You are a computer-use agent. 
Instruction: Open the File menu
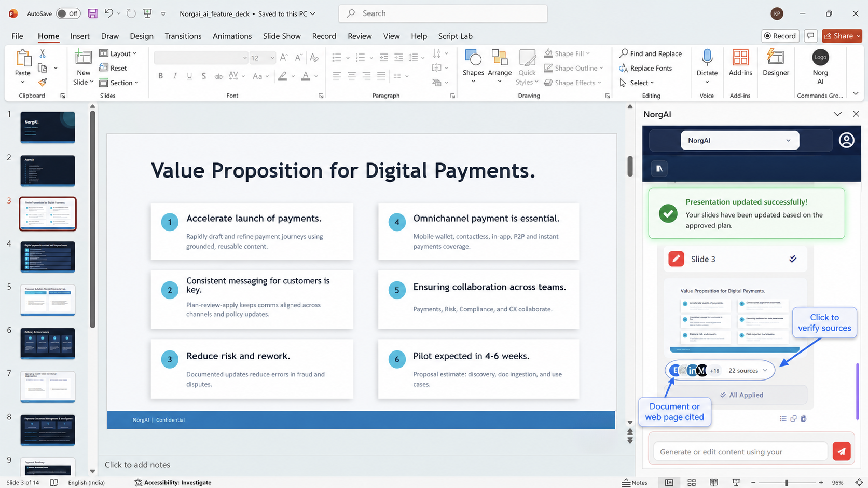pyautogui.click(x=17, y=36)
